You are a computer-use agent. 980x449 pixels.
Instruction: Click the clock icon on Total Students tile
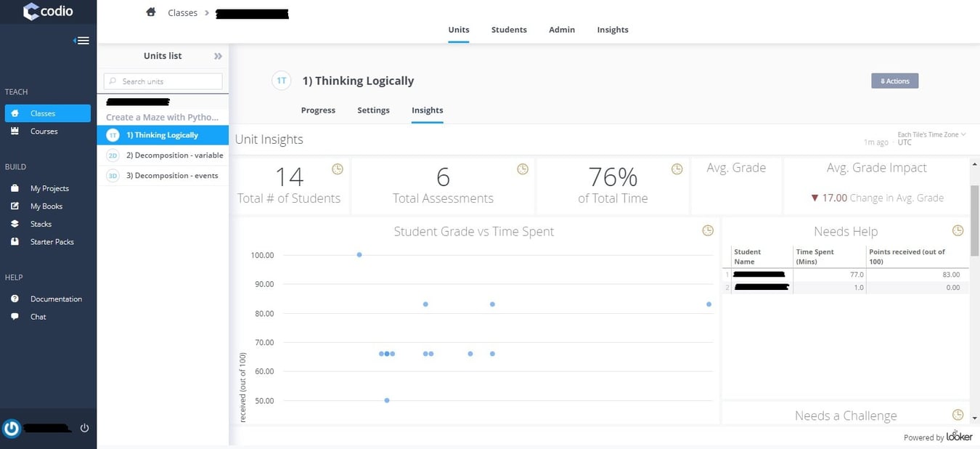337,169
